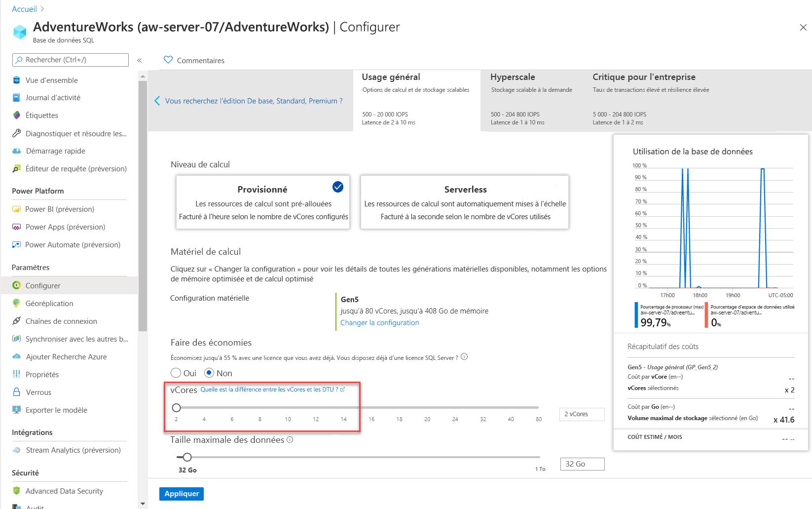Click the Appliquer button
Screen dimensions: 812x509
coord(182,494)
